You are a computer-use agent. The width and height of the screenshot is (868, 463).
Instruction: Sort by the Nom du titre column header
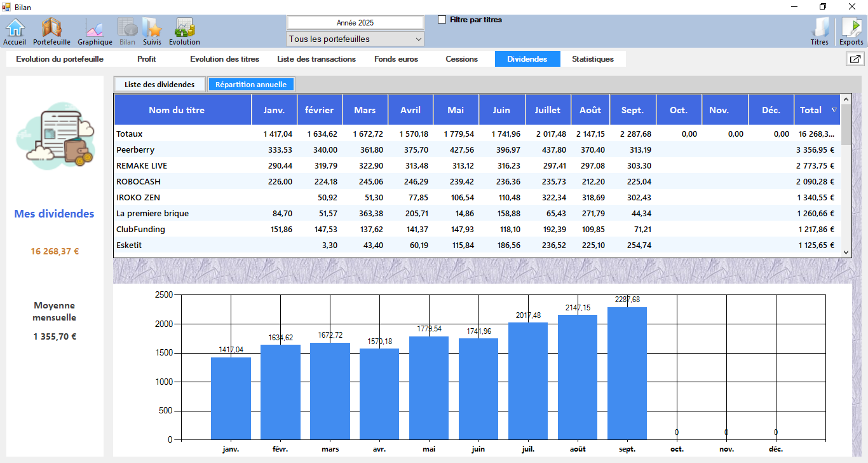[x=177, y=110]
